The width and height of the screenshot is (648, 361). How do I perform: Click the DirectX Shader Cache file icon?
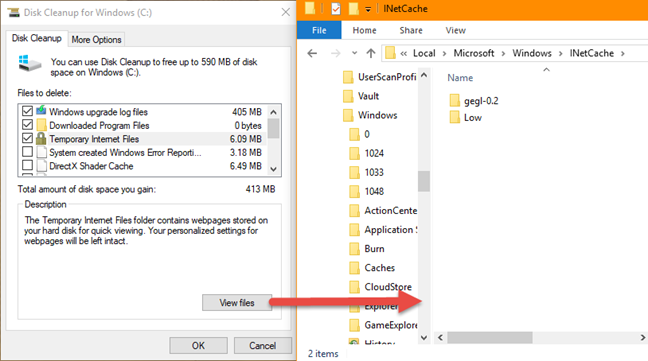coord(41,166)
